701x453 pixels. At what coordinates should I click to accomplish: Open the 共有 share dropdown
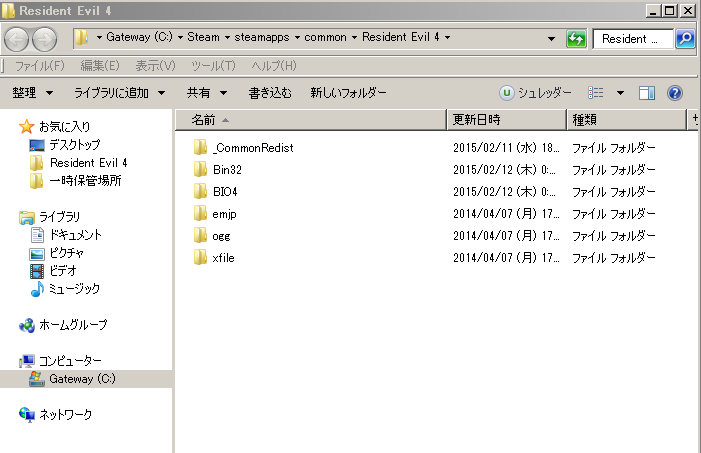click(207, 93)
